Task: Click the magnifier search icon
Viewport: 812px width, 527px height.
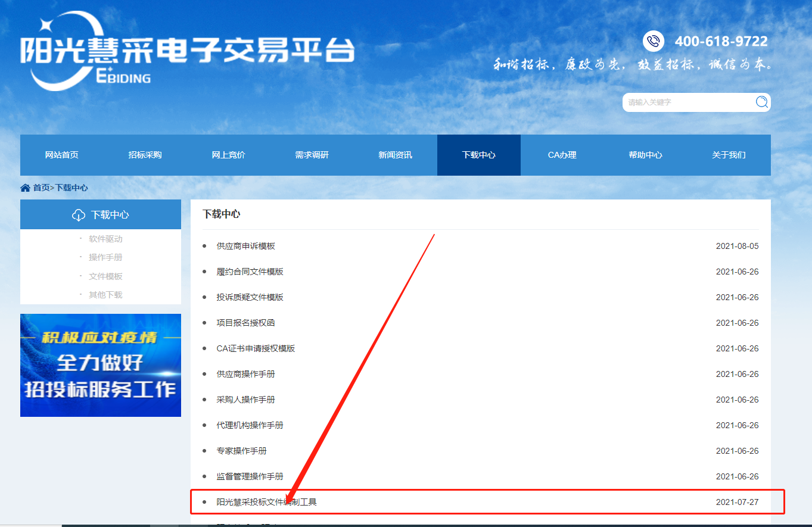Action: (761, 102)
